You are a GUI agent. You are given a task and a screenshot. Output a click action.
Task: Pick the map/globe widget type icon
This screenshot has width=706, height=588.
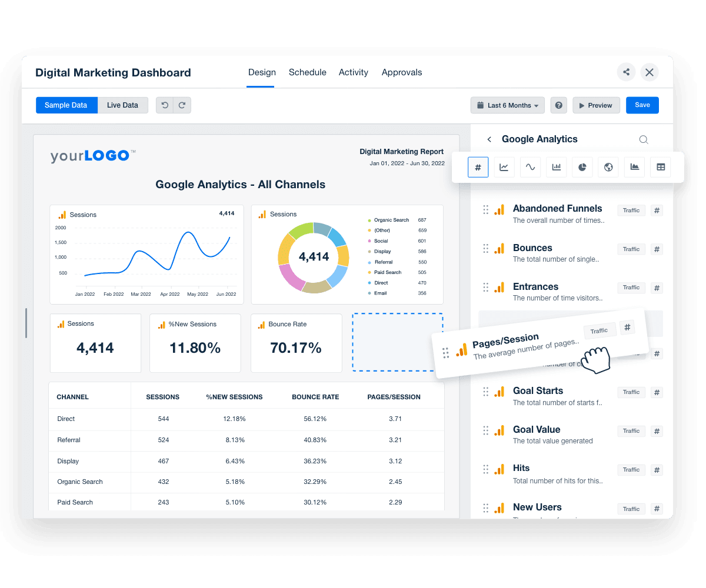tap(608, 167)
